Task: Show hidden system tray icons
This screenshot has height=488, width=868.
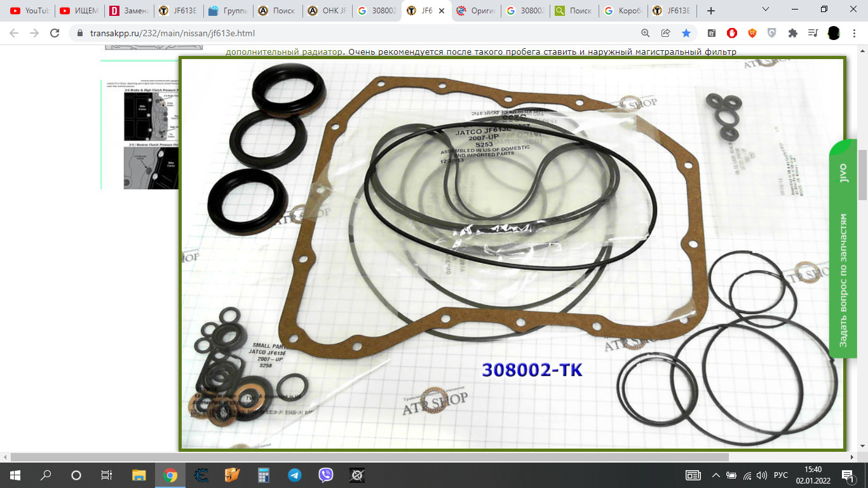Action: [x=716, y=475]
